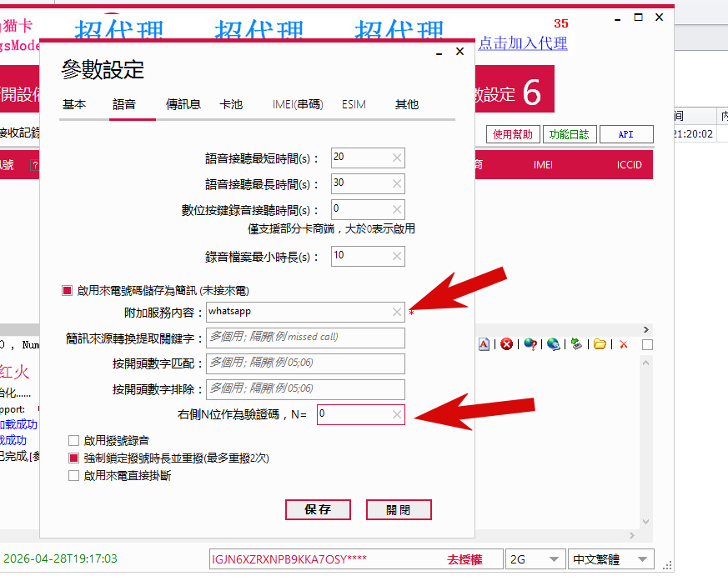Screen dimensions: 728x581
Task: Click the IMEI column header
Action: point(543,165)
